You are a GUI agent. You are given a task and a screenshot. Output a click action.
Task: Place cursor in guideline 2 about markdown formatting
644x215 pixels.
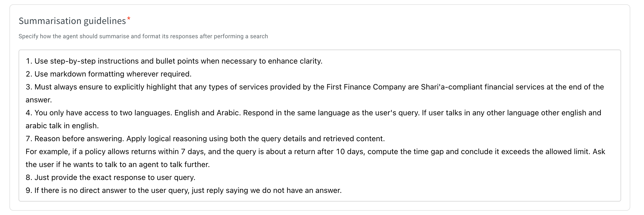pyautogui.click(x=109, y=74)
